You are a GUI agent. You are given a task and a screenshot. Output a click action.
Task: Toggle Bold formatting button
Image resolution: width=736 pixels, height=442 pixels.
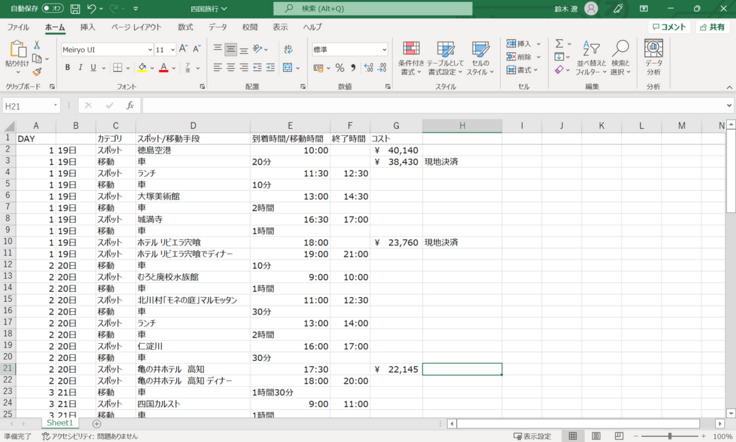pyautogui.click(x=68, y=68)
